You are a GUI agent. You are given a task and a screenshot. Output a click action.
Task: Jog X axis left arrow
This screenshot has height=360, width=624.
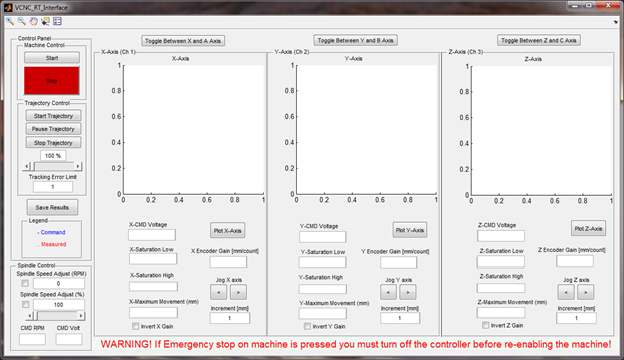click(218, 292)
